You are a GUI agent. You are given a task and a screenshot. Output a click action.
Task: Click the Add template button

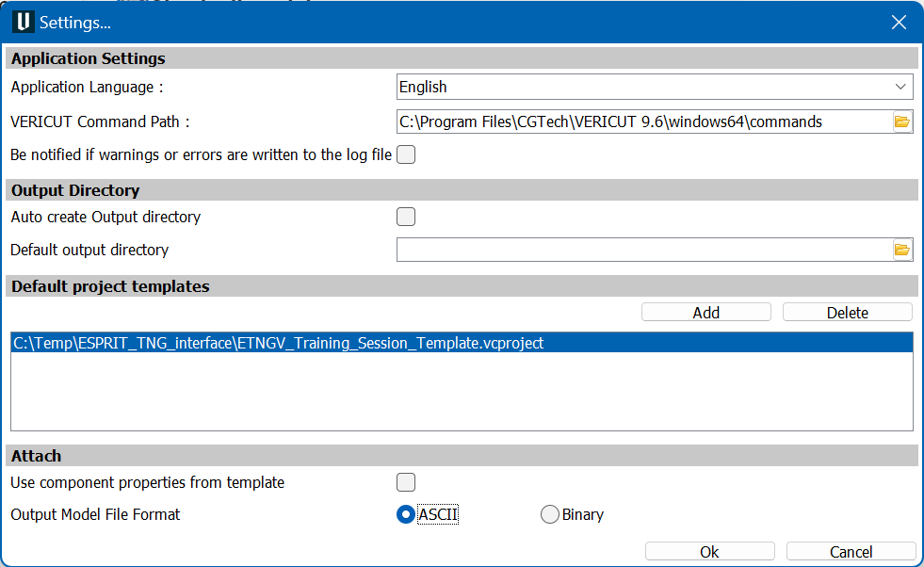[706, 313]
